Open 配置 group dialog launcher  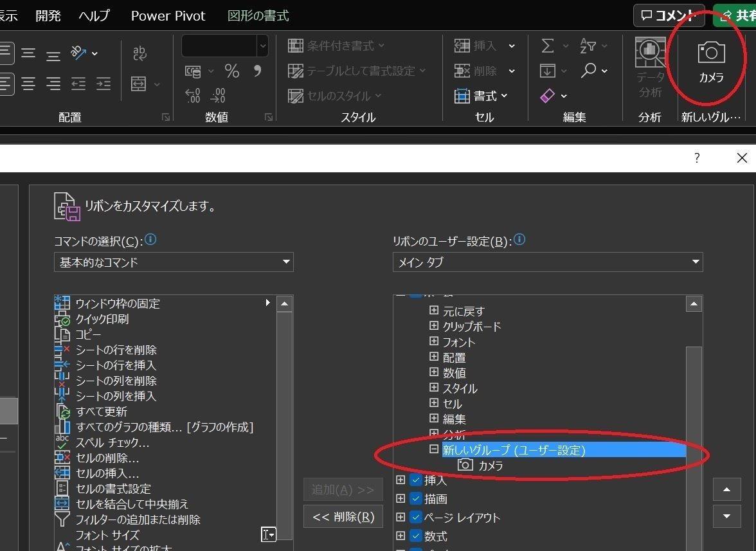(x=166, y=117)
